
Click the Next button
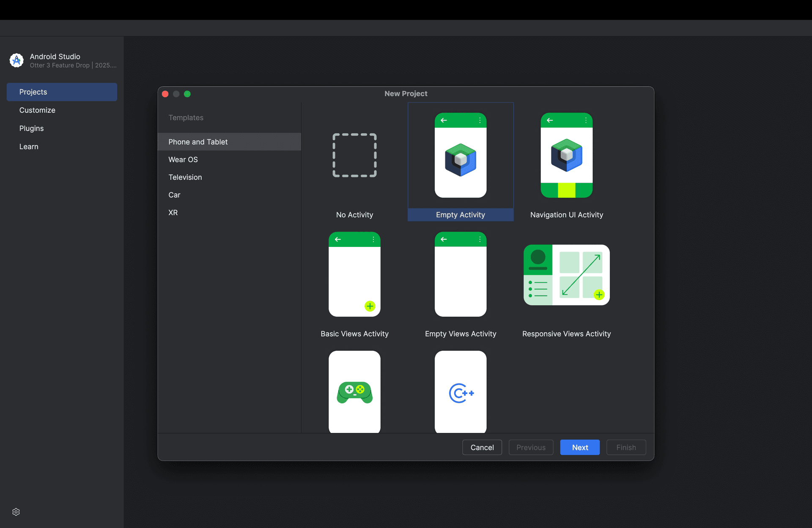tap(580, 447)
